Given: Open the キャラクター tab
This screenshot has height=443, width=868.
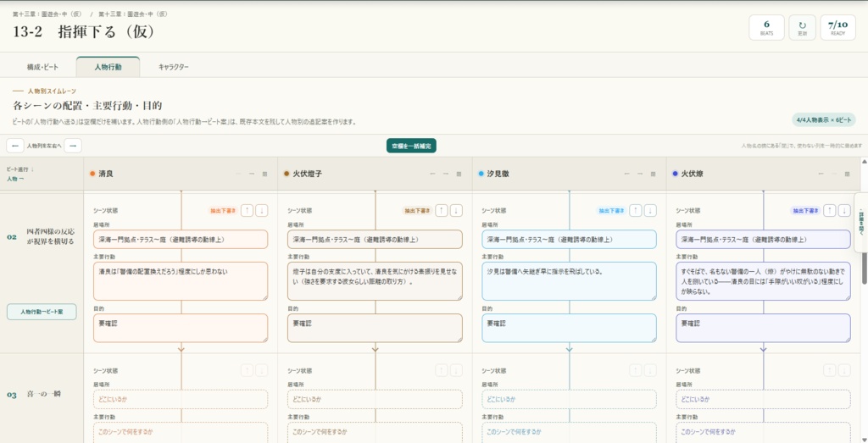Looking at the screenshot, I should click(173, 67).
